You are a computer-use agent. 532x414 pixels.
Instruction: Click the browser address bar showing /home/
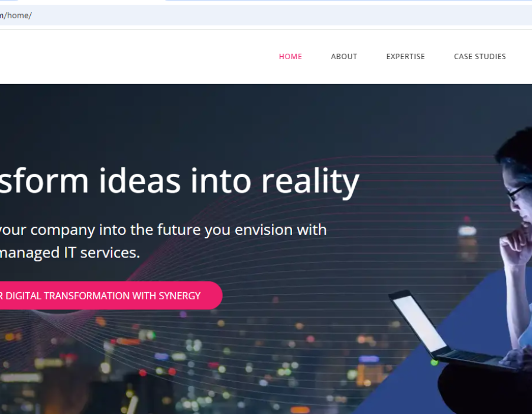tap(266, 15)
